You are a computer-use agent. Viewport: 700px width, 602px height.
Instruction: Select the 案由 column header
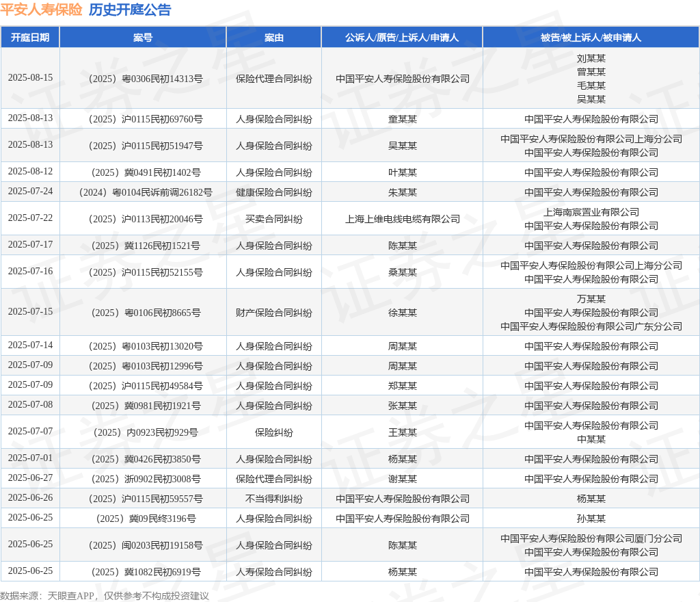coord(273,38)
